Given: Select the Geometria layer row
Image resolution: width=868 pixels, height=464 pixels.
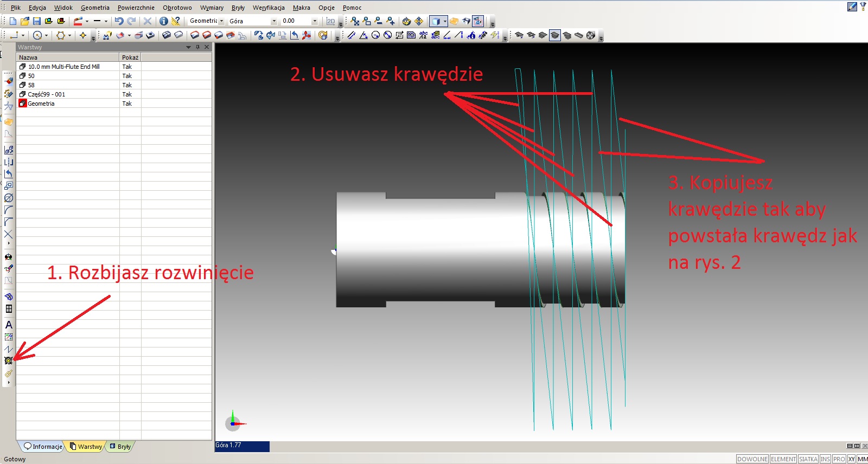Looking at the screenshot, I should 114,104.
